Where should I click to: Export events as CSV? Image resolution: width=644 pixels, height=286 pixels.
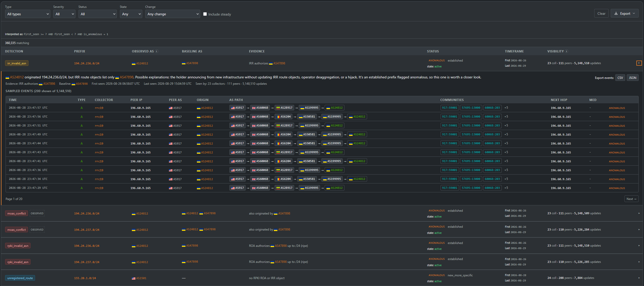pos(620,78)
